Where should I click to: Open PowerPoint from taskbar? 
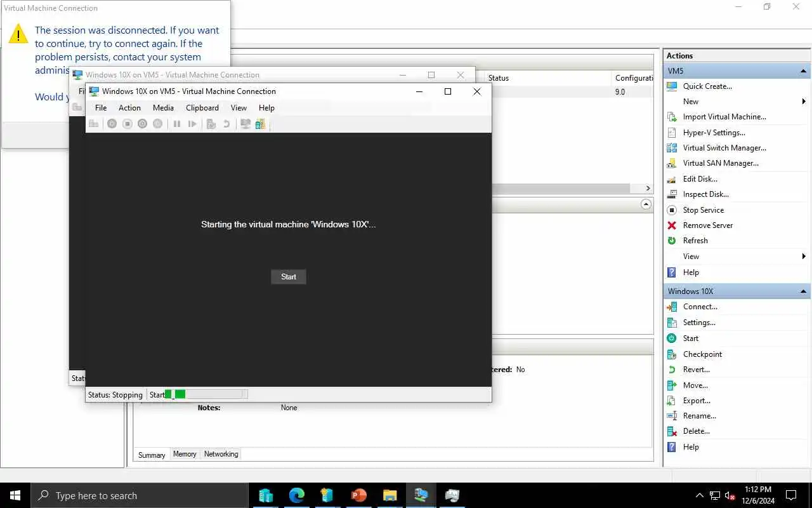click(358, 495)
